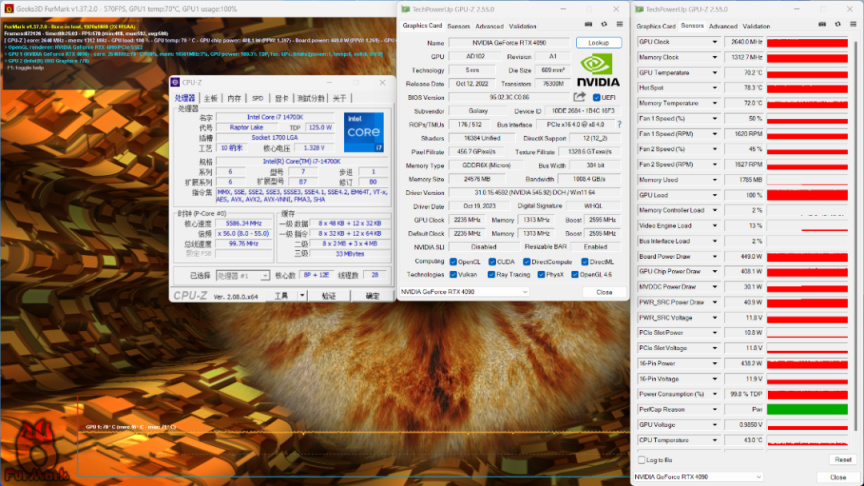This screenshot has width=864, height=486.
Task: Open the 内存 tab in CPU-Z
Action: 234,98
